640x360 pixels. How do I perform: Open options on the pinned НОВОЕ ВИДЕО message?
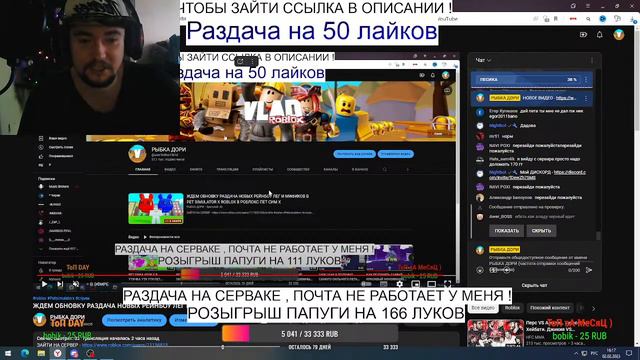point(586,98)
